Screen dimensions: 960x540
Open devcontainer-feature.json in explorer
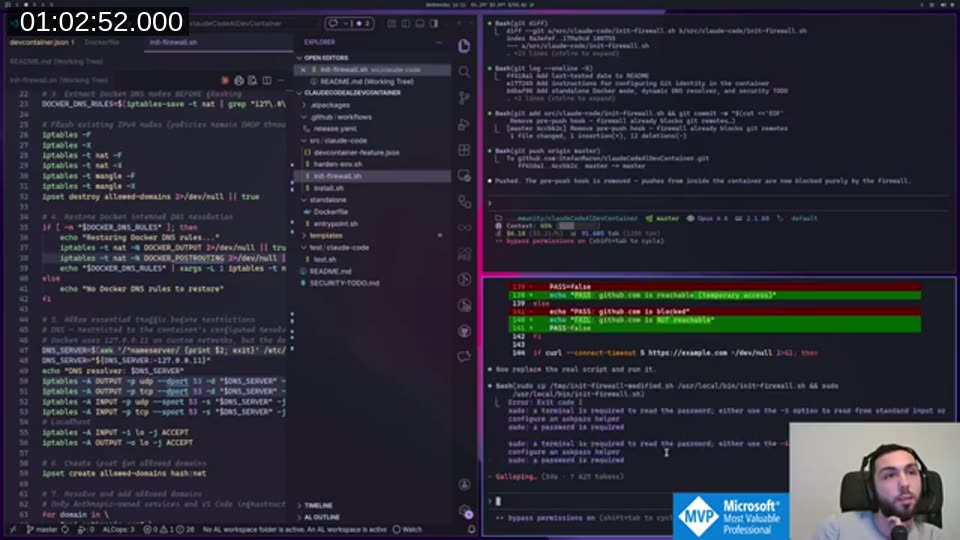tap(356, 152)
